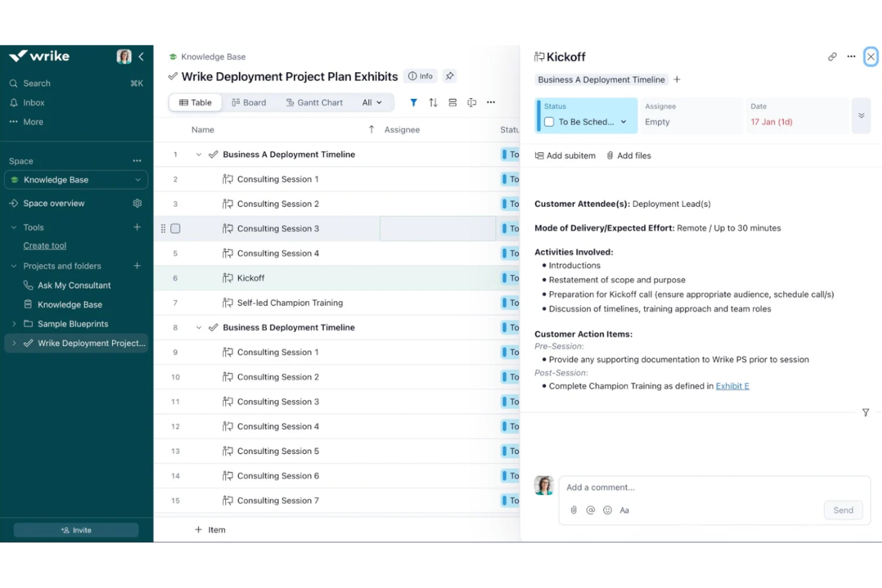Click the Wrike logo

pyautogui.click(x=39, y=56)
